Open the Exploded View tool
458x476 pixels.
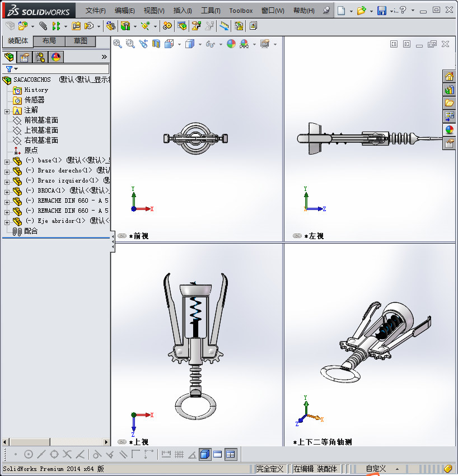pos(195,26)
